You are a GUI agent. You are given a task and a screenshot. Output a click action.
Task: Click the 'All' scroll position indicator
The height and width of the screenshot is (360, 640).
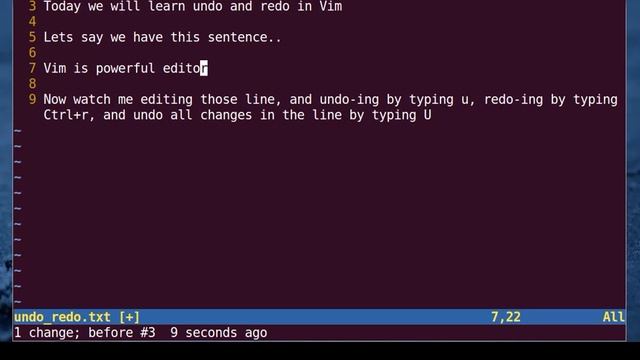[x=613, y=317]
